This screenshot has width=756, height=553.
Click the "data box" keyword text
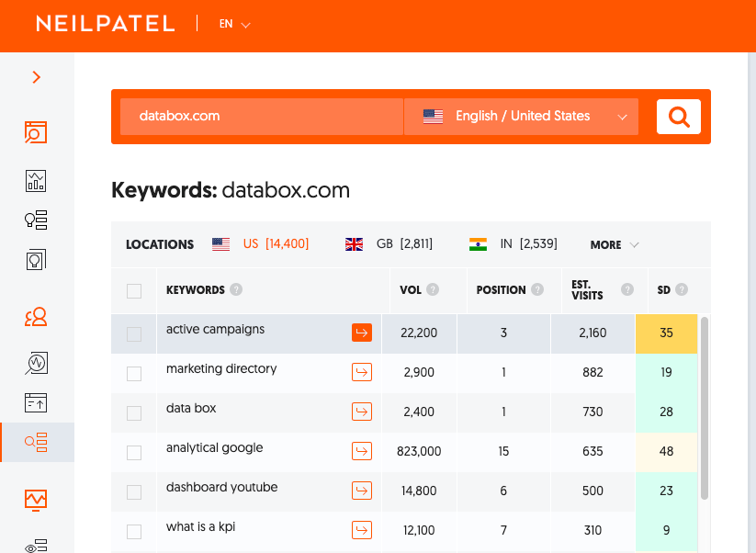coord(191,409)
